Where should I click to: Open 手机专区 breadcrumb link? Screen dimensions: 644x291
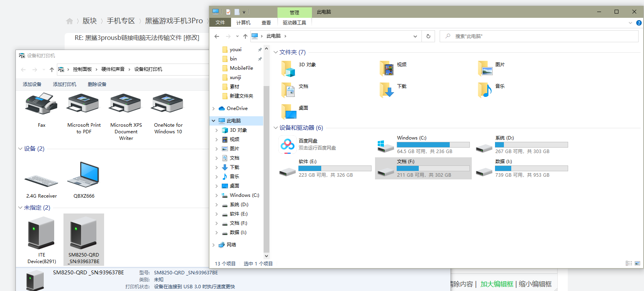(121, 21)
